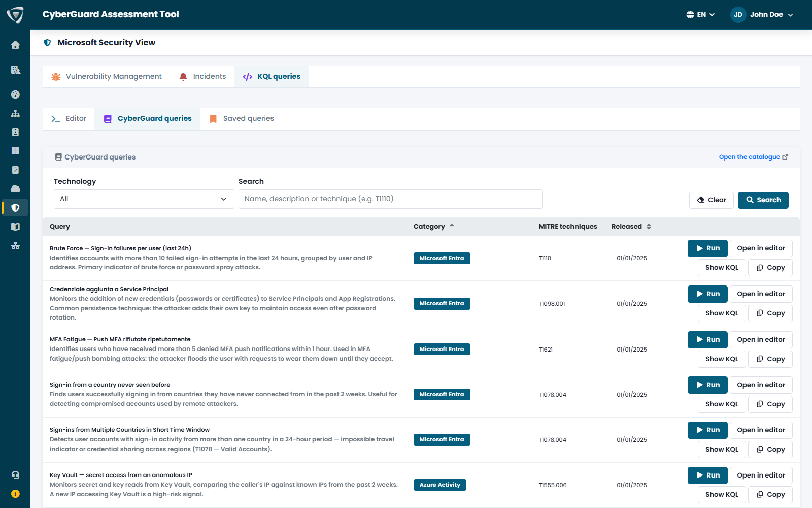The height and width of the screenshot is (508, 812).
Task: Show KQL for Credenziale aggiunta query
Action: [x=722, y=313]
